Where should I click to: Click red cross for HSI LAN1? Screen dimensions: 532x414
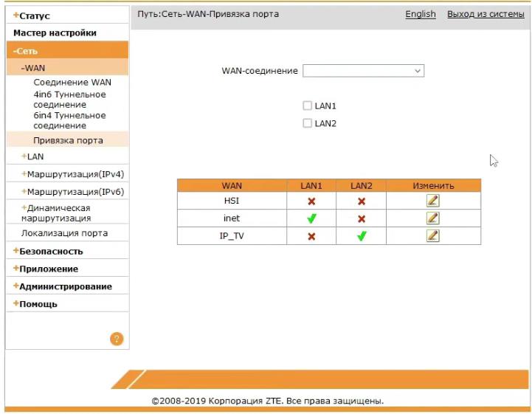click(311, 201)
